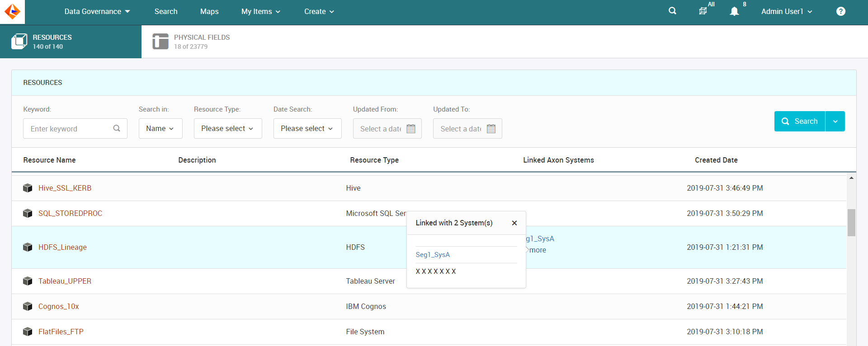Open the SQL_STOREDPROC resource link

(70, 213)
